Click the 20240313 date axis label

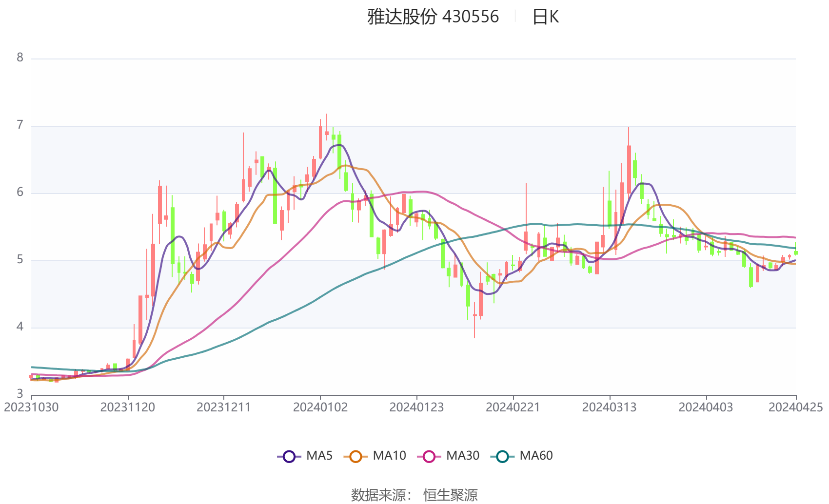point(610,407)
